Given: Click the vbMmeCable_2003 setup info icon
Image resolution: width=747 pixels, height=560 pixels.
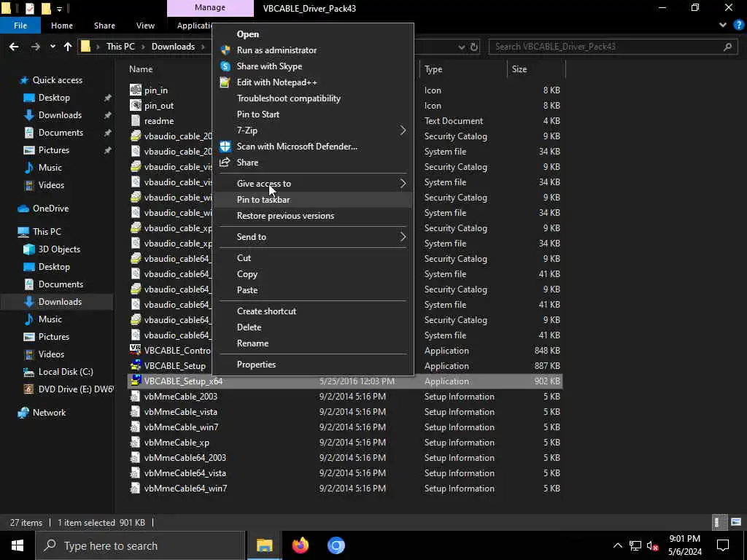Looking at the screenshot, I should pos(136,396).
